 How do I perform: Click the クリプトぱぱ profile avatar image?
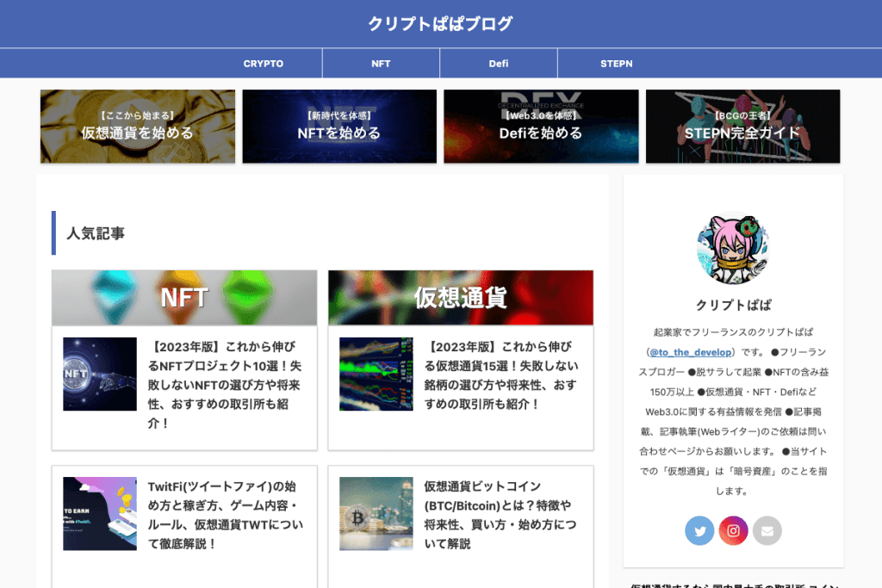pyautogui.click(x=733, y=249)
